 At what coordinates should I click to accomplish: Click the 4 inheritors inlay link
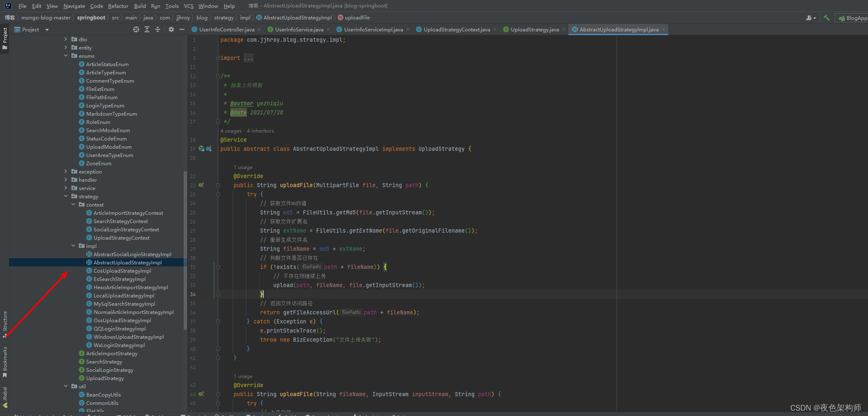tap(260, 131)
